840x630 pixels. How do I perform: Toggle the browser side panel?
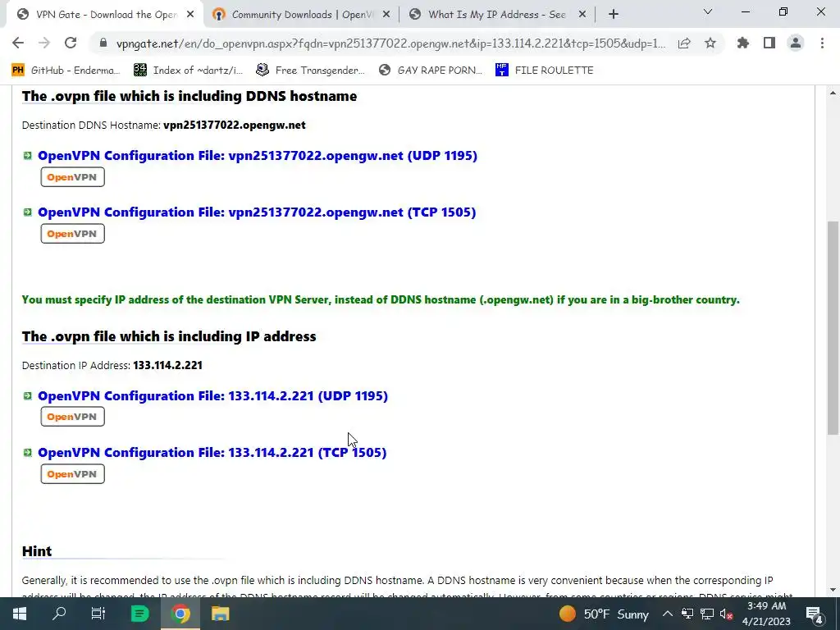[769, 43]
